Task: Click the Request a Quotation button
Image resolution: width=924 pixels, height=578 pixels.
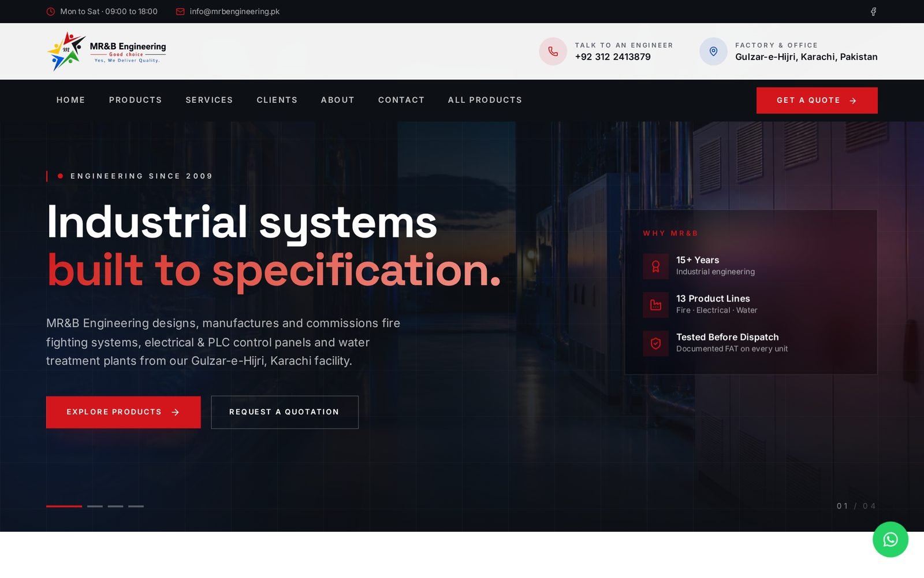Action: click(x=285, y=412)
